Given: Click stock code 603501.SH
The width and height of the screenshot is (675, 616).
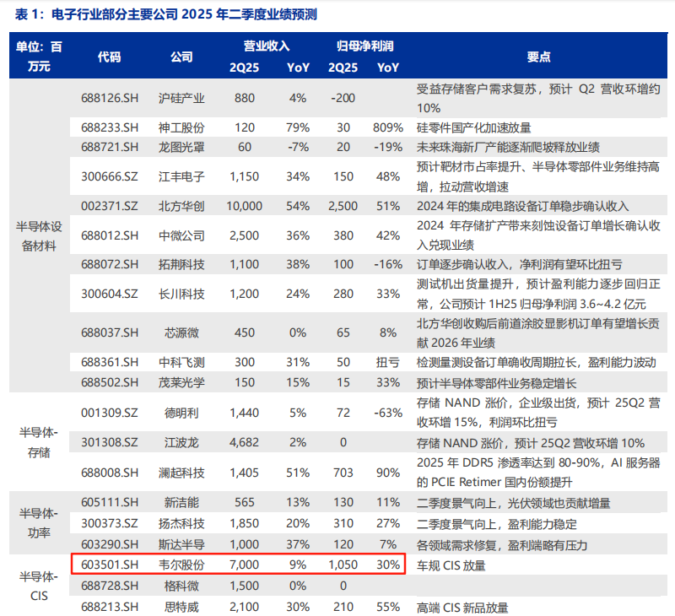Looking at the screenshot, I should pyautogui.click(x=110, y=565).
